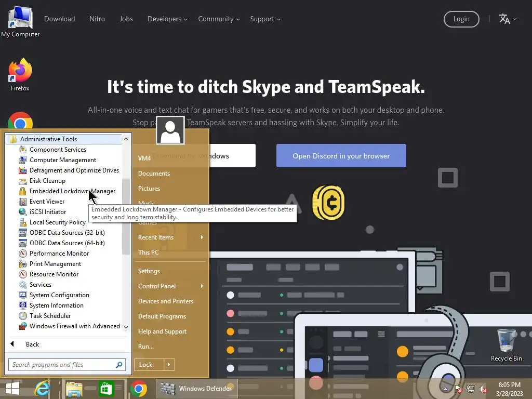Screen dimensions: 532x399
Task: Click Open Discord in your browser button
Action: pos(341,156)
